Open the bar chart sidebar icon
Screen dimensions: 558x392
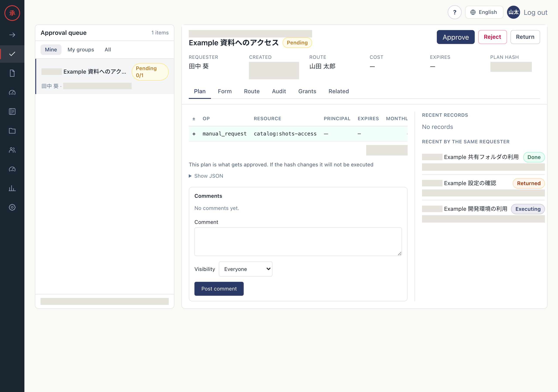12,188
